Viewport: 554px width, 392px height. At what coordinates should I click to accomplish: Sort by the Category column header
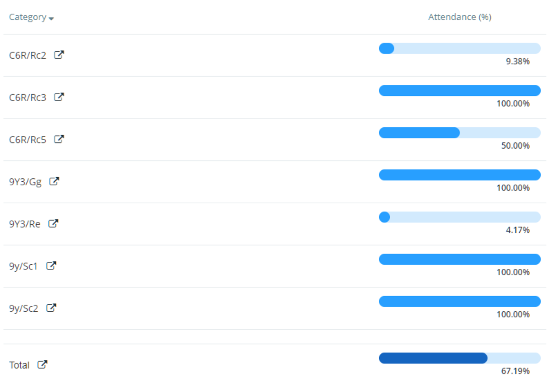coord(28,17)
